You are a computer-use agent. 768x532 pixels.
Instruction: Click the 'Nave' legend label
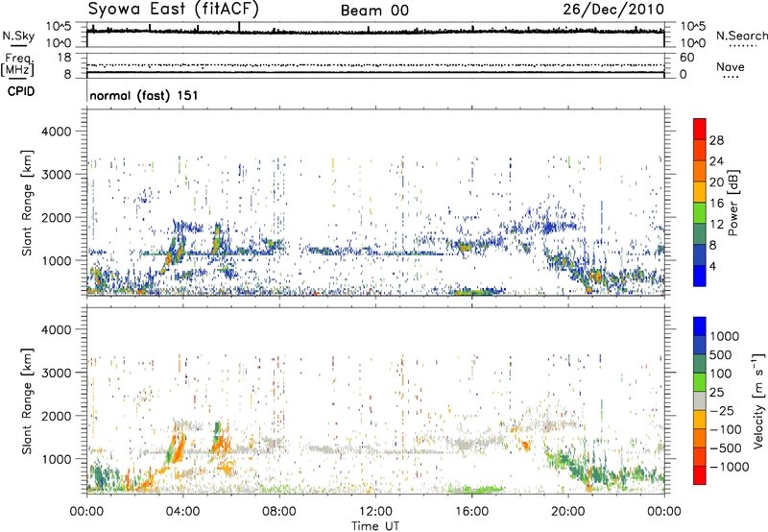pos(731,66)
